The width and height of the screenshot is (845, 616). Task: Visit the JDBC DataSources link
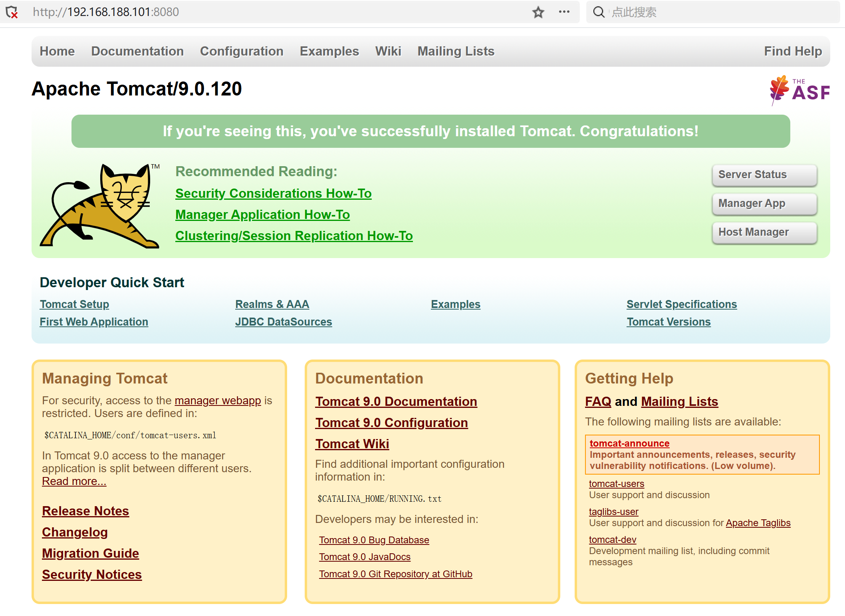pos(284,322)
